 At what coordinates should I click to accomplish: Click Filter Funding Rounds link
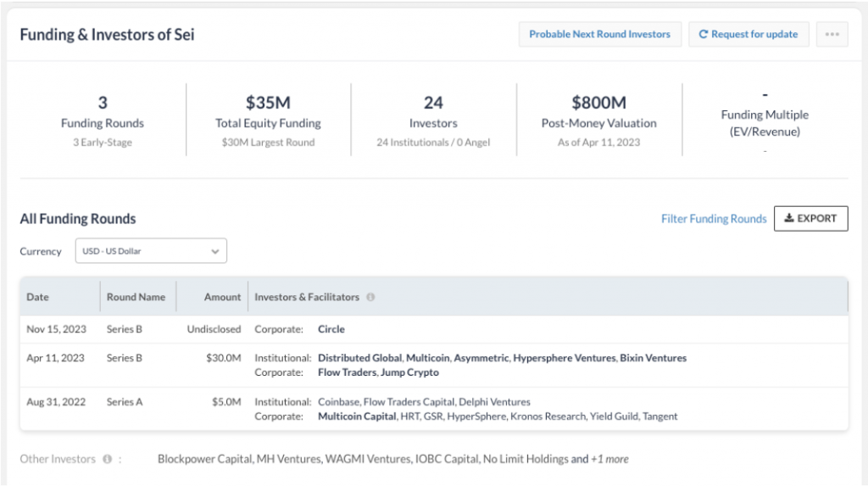click(714, 219)
